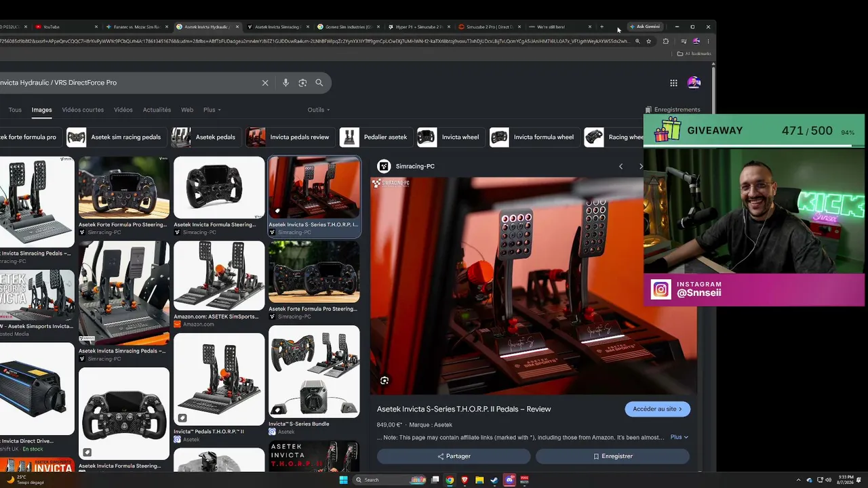Open File Explorer from the taskbar
The height and width of the screenshot is (488, 868).
[x=479, y=480]
